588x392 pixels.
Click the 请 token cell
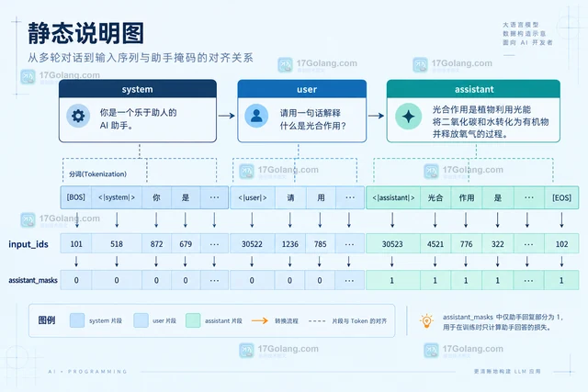click(x=290, y=197)
